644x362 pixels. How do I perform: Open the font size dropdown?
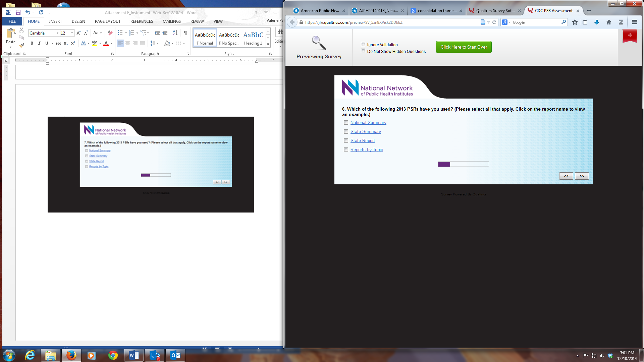pos(72,33)
